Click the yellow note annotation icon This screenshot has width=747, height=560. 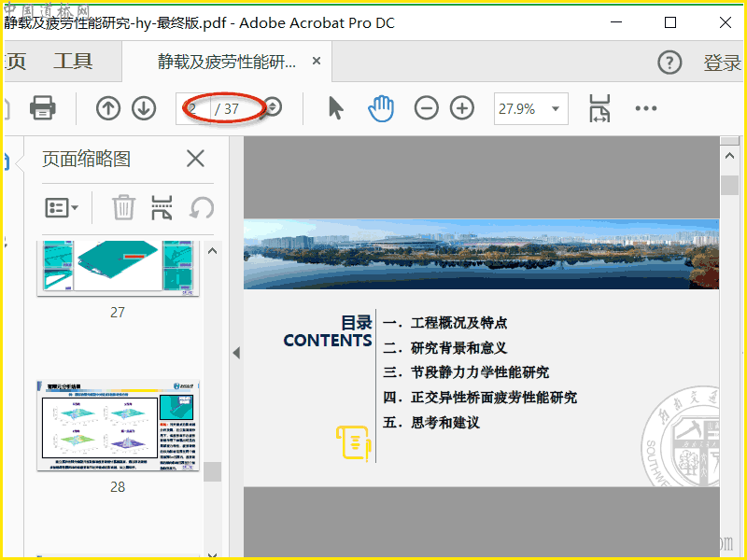(353, 443)
